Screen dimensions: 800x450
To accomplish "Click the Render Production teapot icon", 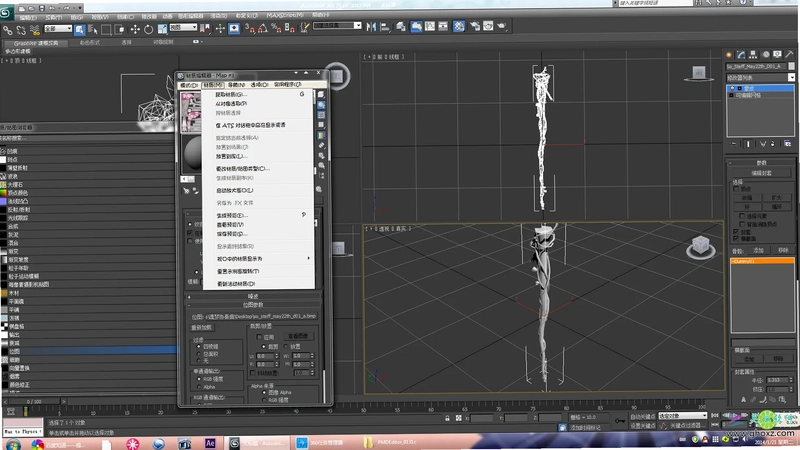I will pos(502,26).
